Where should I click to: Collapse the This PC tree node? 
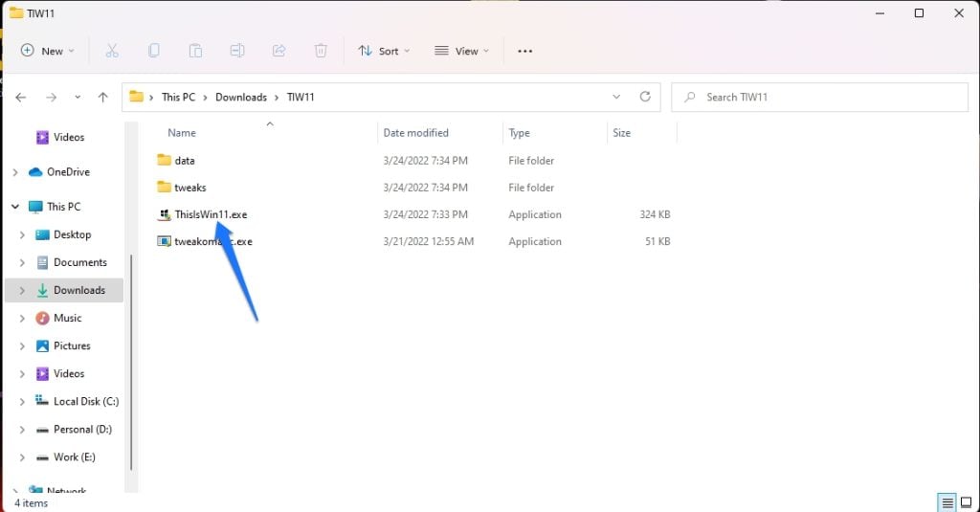point(15,207)
